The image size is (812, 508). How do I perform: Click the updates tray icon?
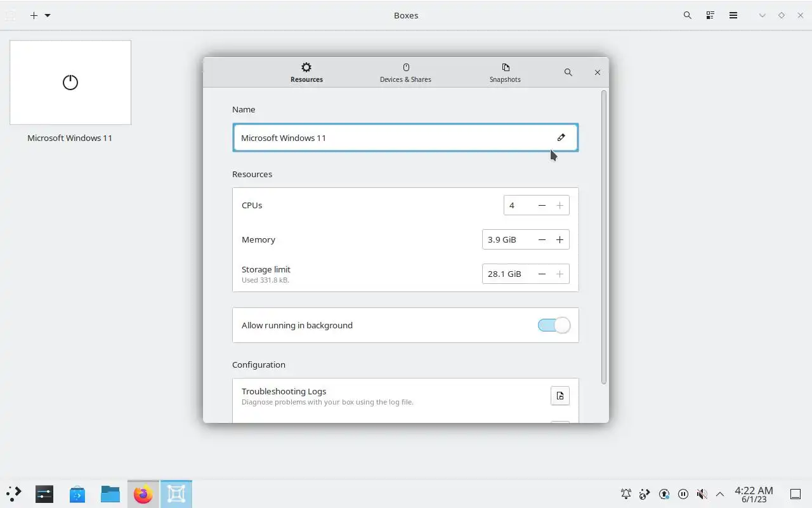click(664, 494)
